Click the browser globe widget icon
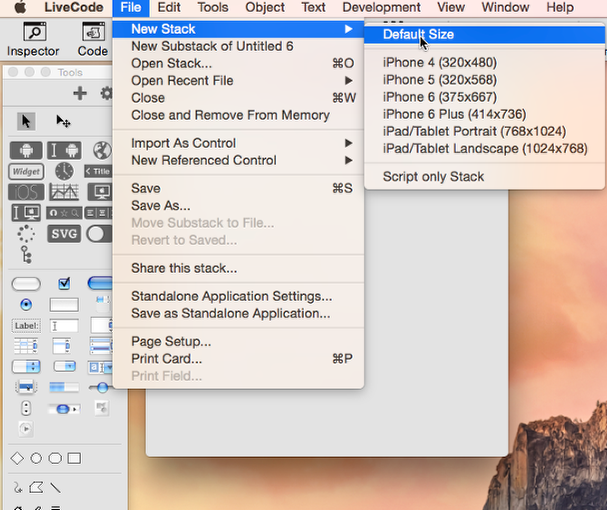This screenshot has width=607, height=510. coord(102,150)
